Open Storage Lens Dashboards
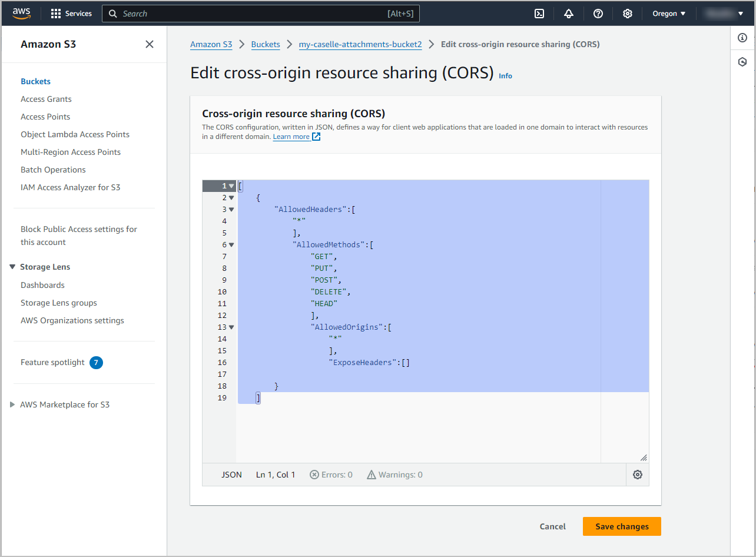Screen dimensions: 756x557 (x=42, y=285)
